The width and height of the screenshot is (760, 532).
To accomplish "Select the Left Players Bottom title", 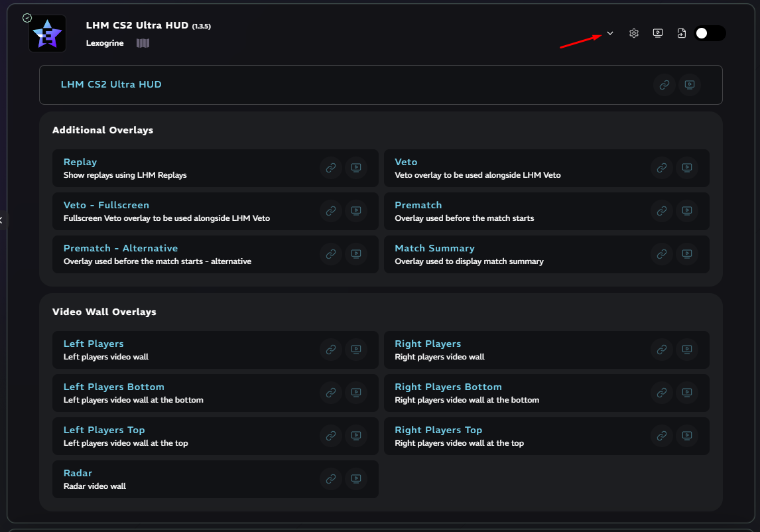I will 114,387.
